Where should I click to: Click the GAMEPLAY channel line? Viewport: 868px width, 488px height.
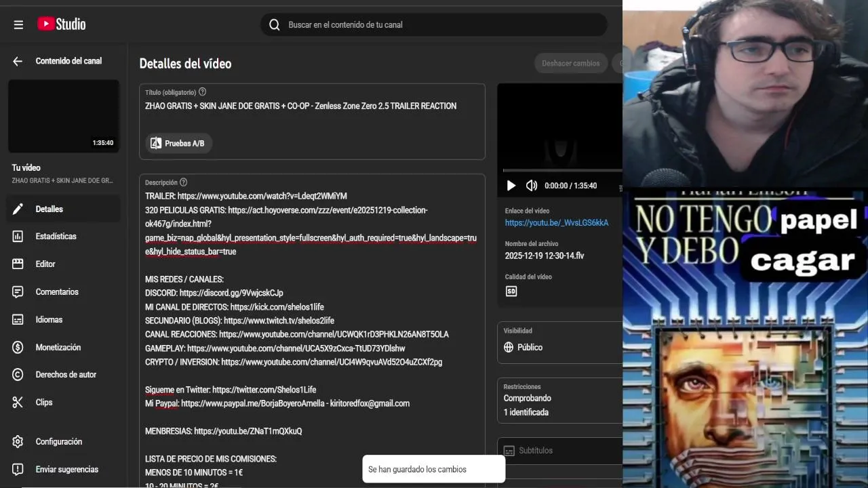[x=275, y=349]
